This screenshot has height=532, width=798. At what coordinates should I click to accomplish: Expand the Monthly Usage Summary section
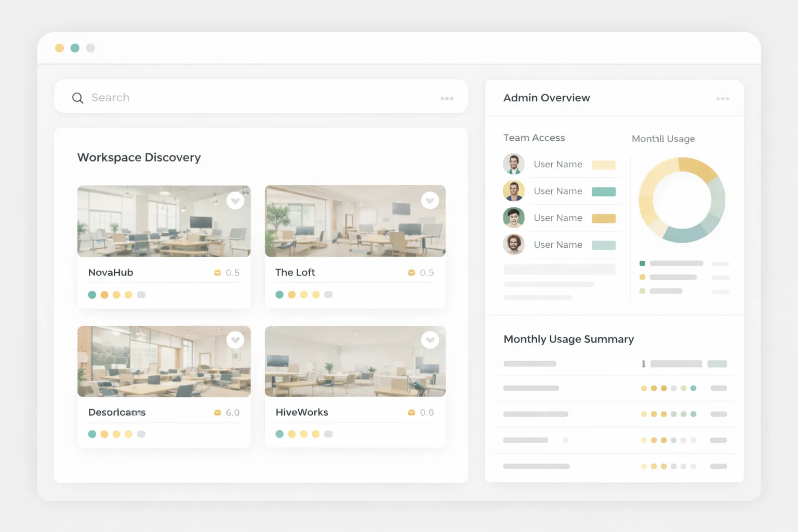click(569, 339)
